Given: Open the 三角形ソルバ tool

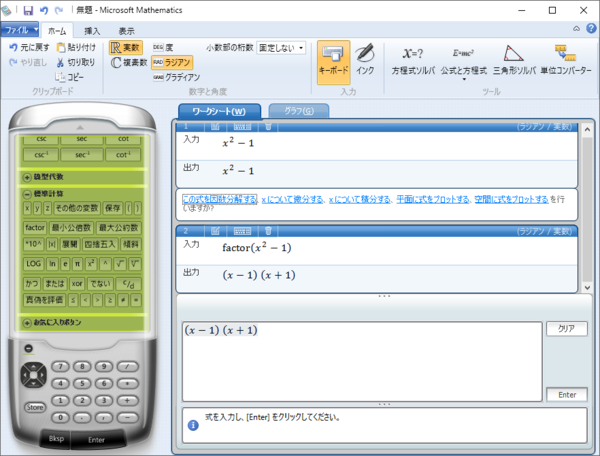Looking at the screenshot, I should tap(514, 61).
